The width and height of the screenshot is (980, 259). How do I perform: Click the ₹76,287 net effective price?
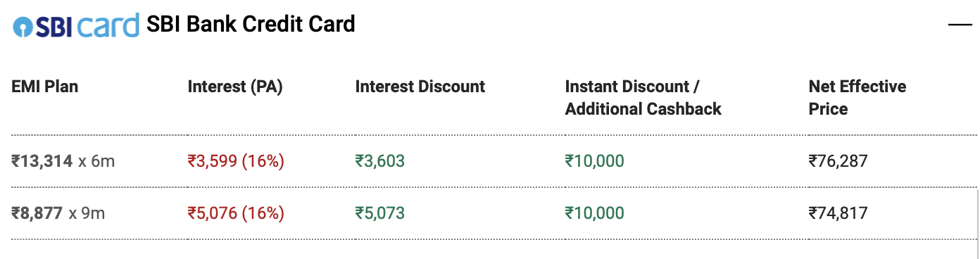pos(838,161)
